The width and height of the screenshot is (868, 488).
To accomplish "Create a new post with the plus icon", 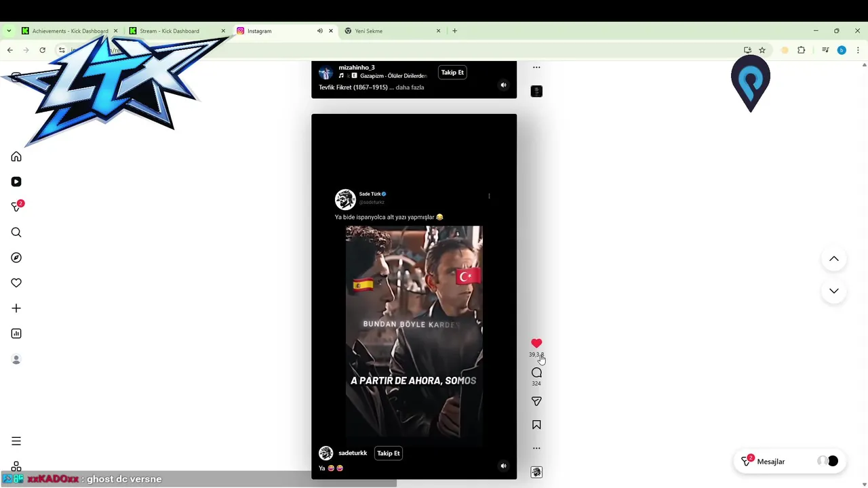I will [x=16, y=308].
